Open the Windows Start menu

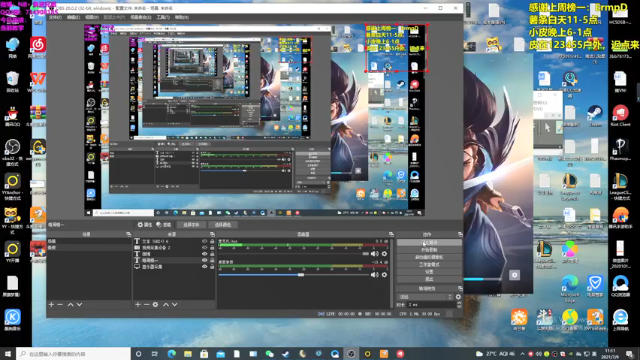point(8,354)
